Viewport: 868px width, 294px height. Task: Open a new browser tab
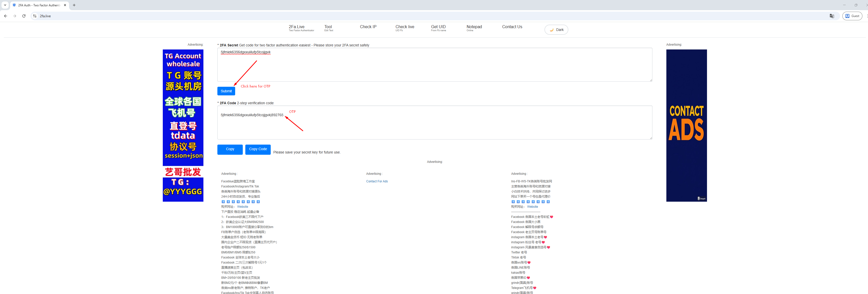(x=74, y=5)
